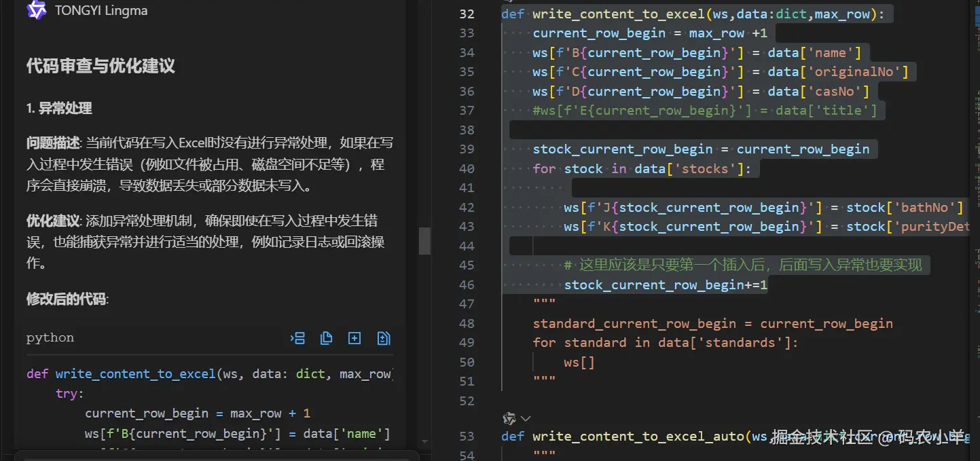Copy the python code block
Viewport: 980px width, 461px height.
(326, 338)
